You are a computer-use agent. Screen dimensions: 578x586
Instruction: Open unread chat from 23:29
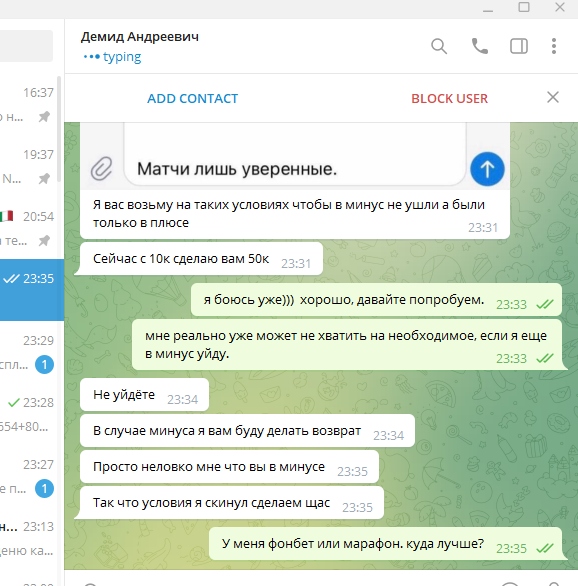tap(28, 352)
